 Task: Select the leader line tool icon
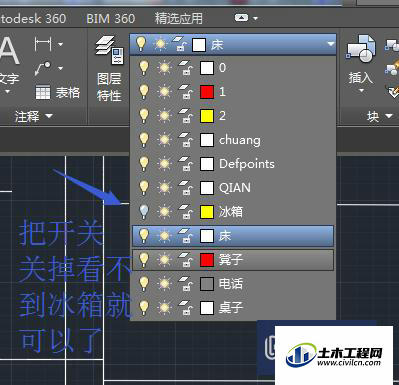(43, 69)
